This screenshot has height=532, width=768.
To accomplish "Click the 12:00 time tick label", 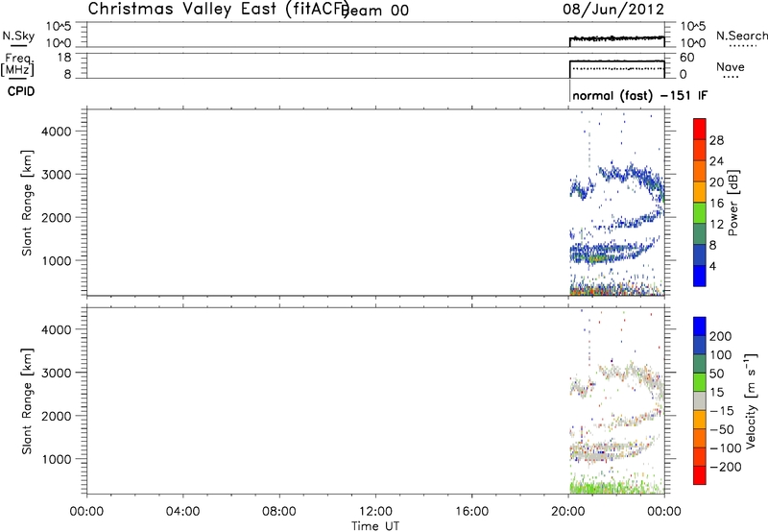I will (375, 512).
